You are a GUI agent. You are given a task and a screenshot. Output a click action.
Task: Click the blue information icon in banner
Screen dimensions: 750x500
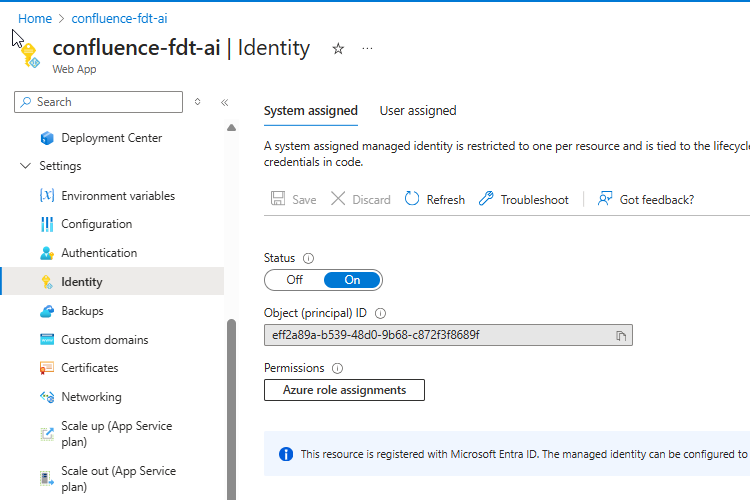coord(286,454)
